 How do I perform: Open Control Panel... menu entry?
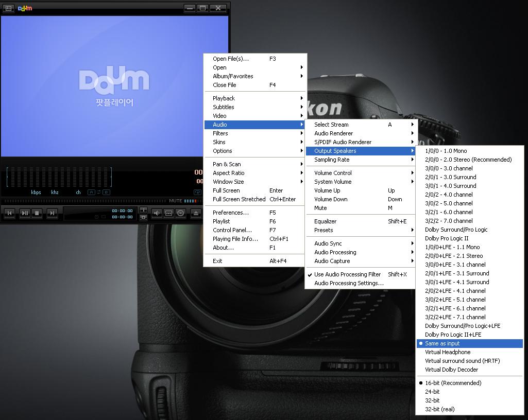point(256,230)
